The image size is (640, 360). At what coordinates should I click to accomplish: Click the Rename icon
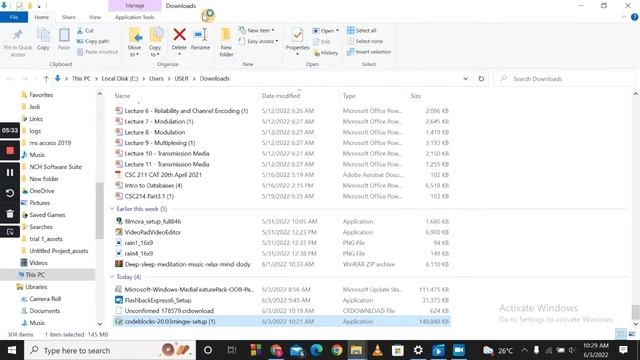click(x=200, y=35)
